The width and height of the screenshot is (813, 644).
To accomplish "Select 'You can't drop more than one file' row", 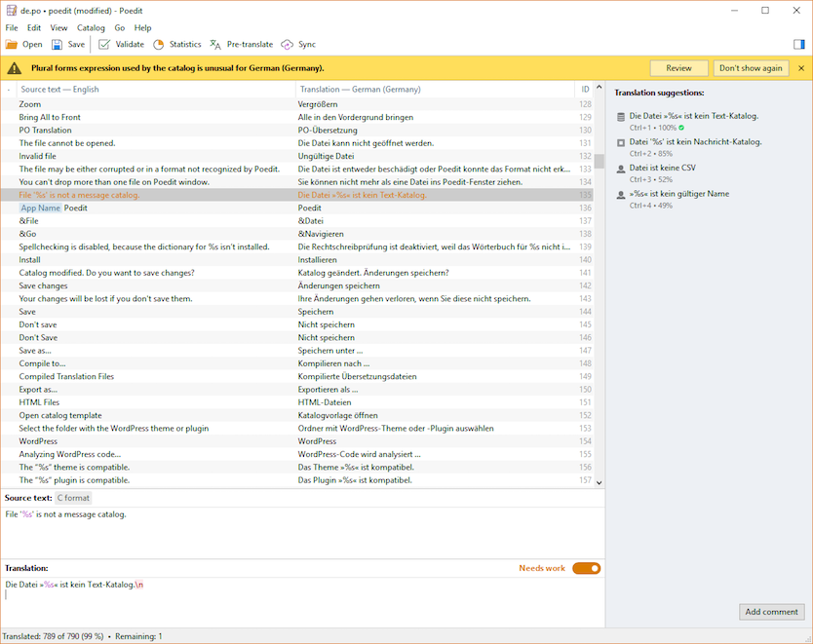I will pyautogui.click(x=297, y=182).
